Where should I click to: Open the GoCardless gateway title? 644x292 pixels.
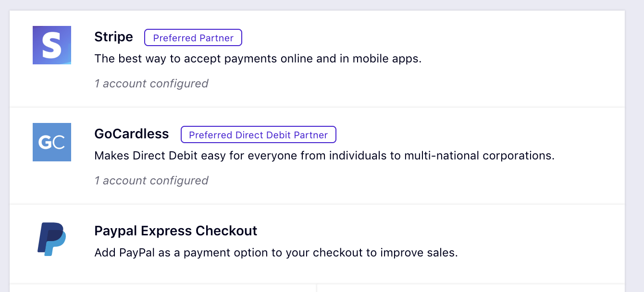(132, 134)
